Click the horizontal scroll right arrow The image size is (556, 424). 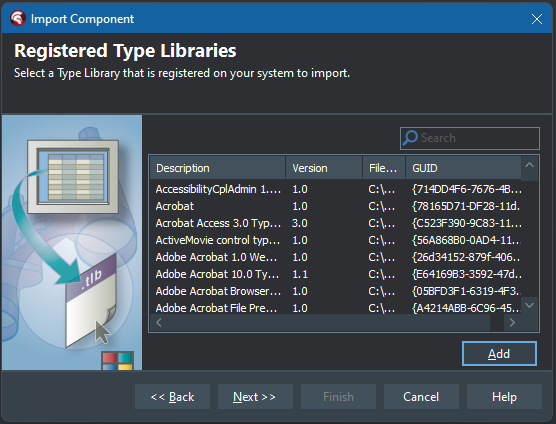(512, 323)
